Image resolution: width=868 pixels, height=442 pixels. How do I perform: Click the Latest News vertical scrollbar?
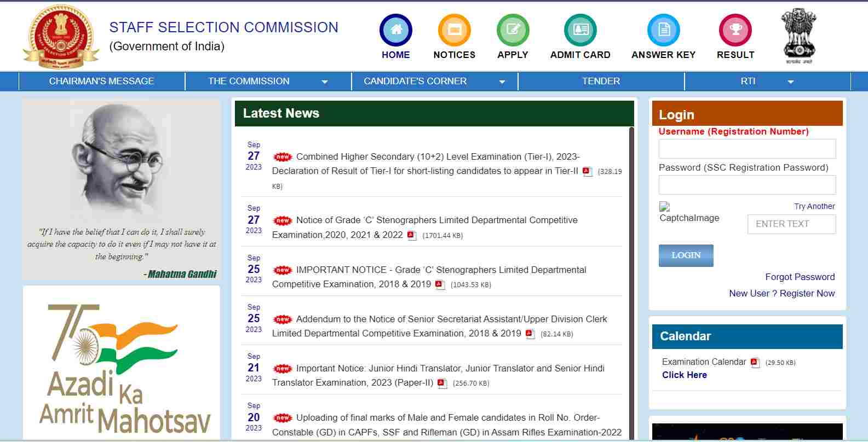coord(631,282)
